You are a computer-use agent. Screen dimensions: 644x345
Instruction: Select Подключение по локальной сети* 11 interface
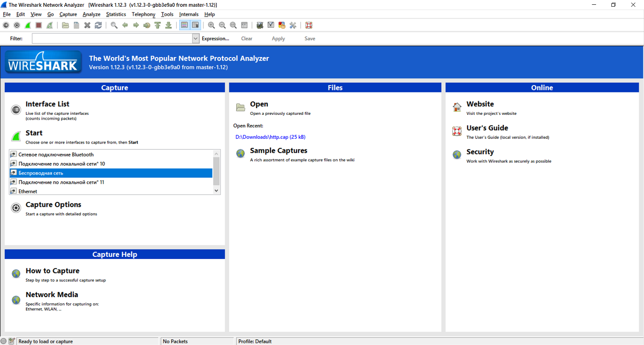111,182
